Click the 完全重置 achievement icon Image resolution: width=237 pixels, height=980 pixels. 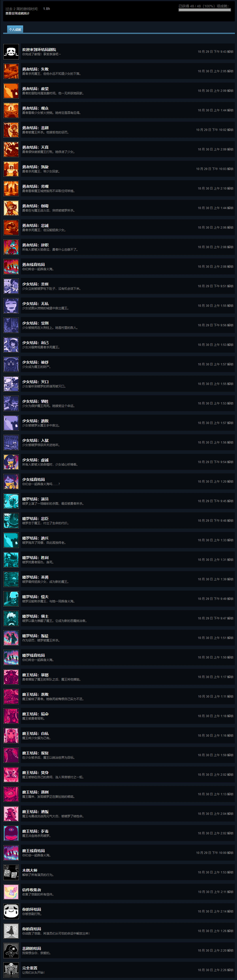tap(11, 970)
